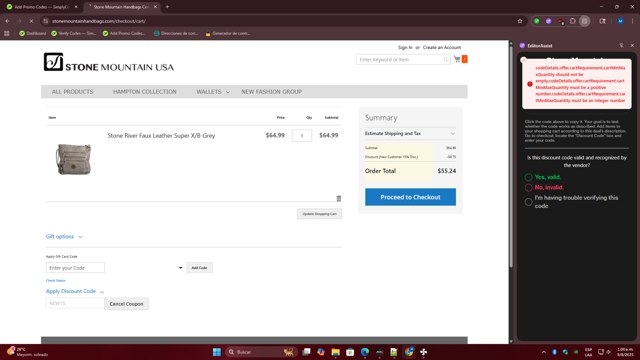The height and width of the screenshot is (360, 640).
Task: Open the Hampton Collection menu
Action: pyautogui.click(x=145, y=92)
